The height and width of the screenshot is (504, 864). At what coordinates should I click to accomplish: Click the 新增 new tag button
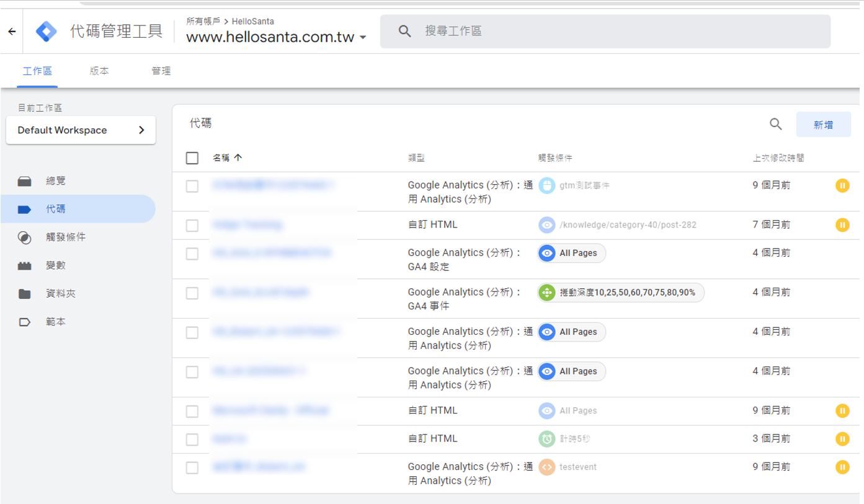pyautogui.click(x=823, y=125)
